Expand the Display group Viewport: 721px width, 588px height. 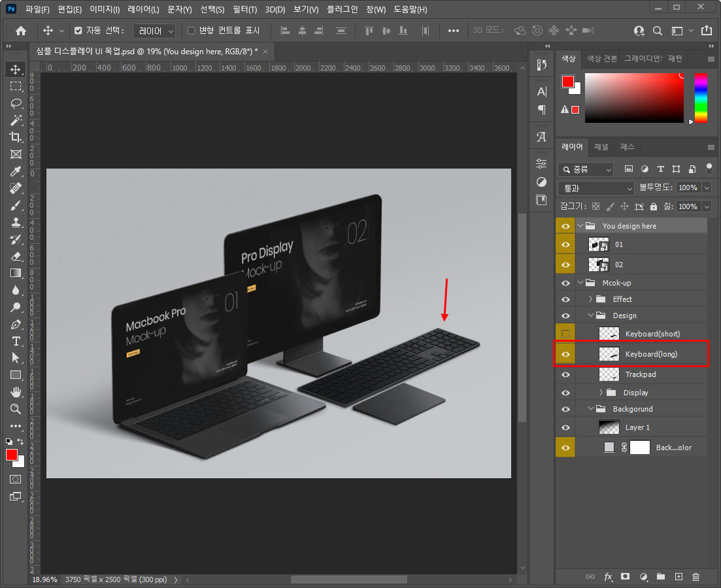pos(601,393)
